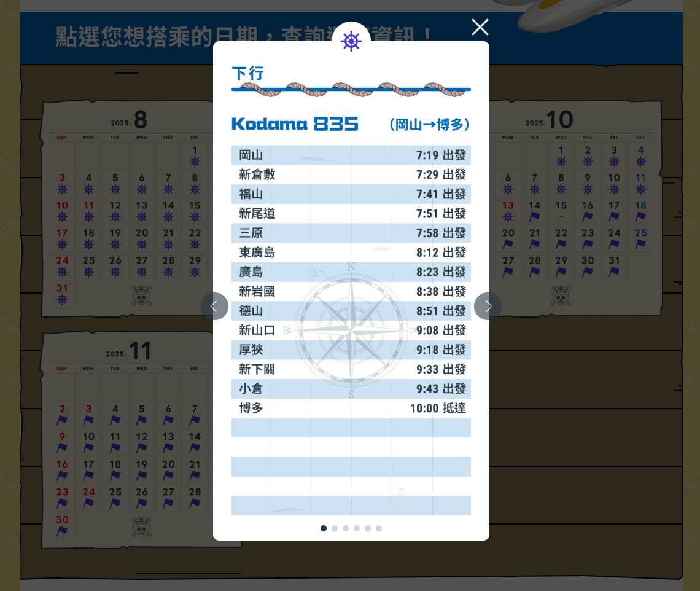Click ship wheel icon under October 4
700x591 pixels.
pyautogui.click(x=640, y=162)
